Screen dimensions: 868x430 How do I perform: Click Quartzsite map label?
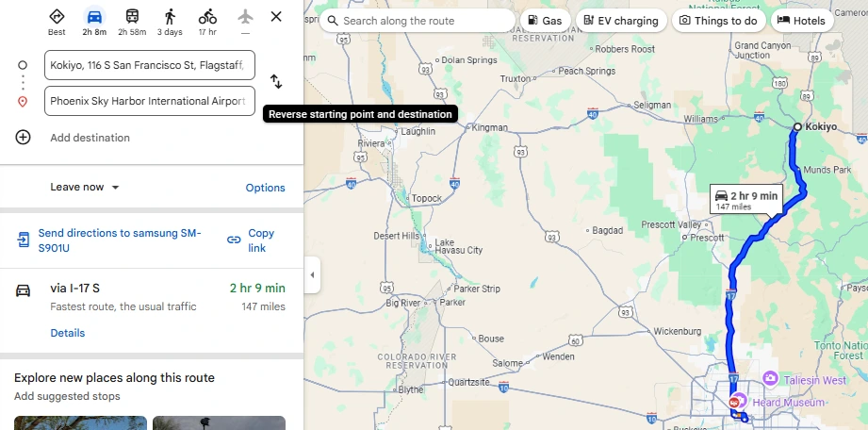point(469,382)
